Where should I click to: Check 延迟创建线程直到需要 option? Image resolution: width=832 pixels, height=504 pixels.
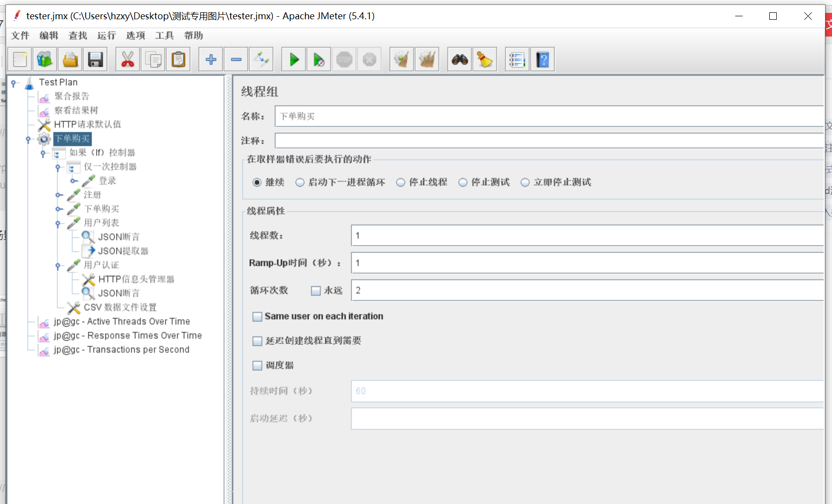click(x=257, y=341)
